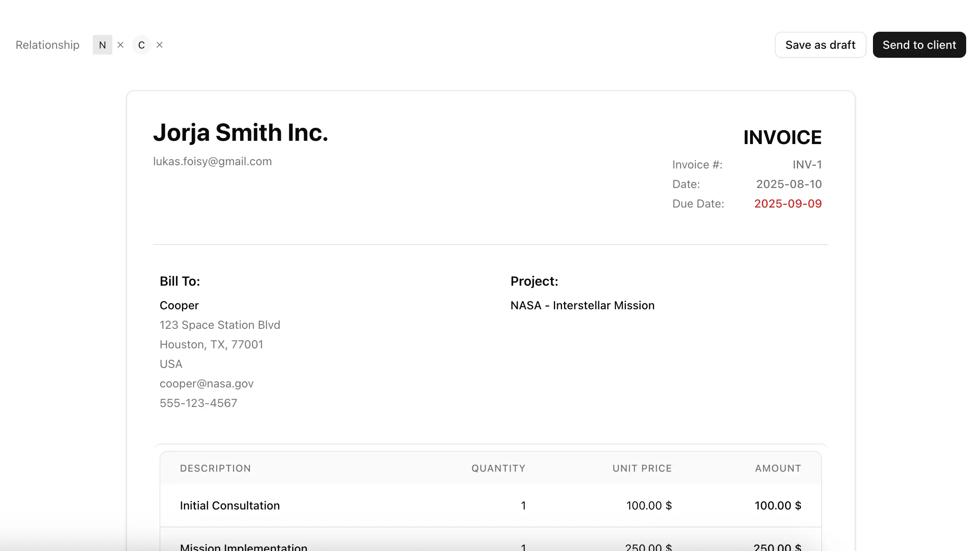Select the N relationship chip
The image size is (980, 551).
click(102, 45)
